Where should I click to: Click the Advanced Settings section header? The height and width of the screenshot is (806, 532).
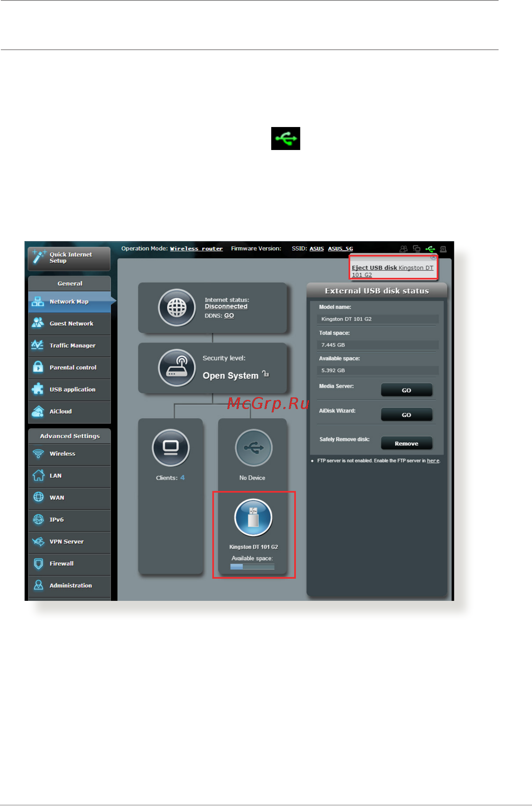pos(69,436)
